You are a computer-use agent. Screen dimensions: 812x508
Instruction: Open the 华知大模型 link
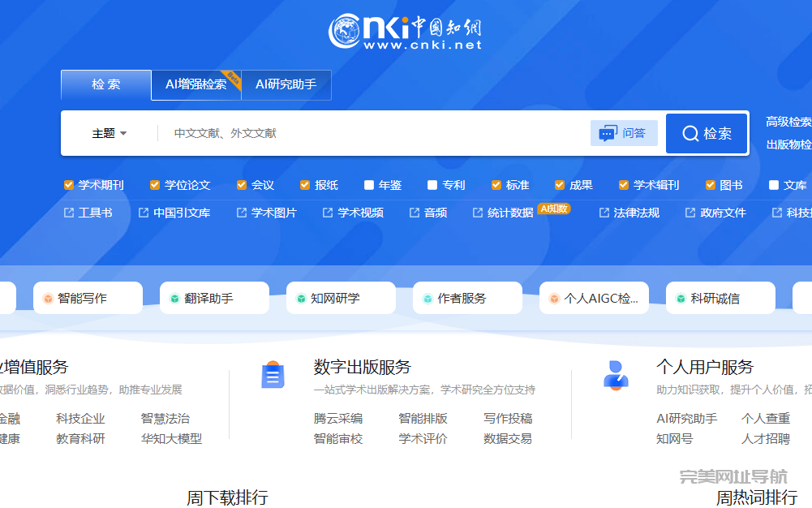click(171, 439)
